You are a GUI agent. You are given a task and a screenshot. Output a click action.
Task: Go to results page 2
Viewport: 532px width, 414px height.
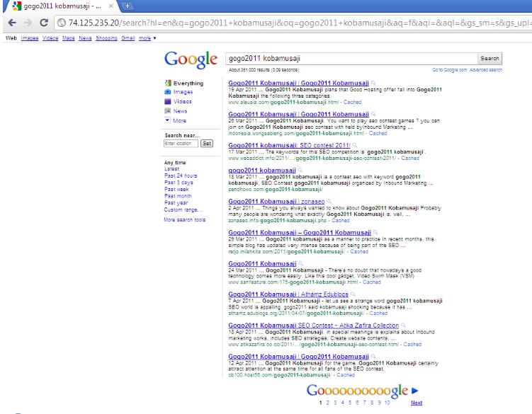click(328, 403)
